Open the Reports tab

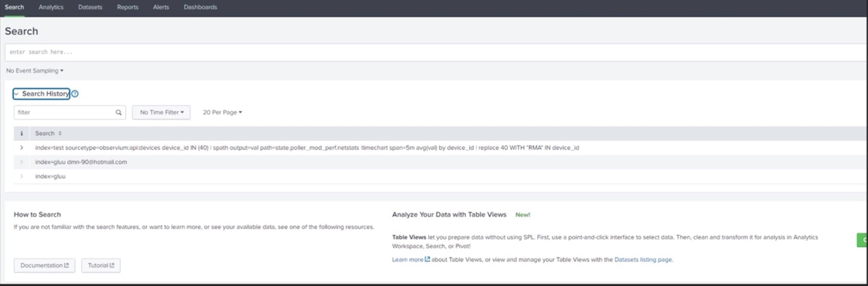point(128,7)
